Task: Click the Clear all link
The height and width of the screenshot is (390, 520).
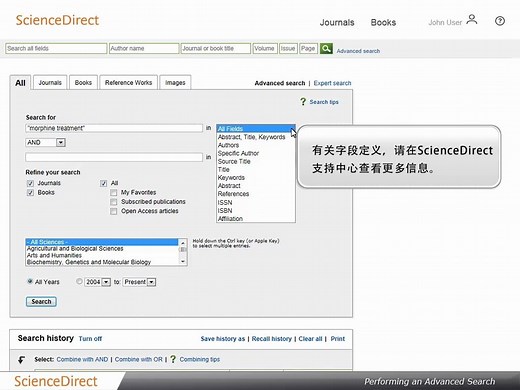Action: pyautogui.click(x=310, y=339)
